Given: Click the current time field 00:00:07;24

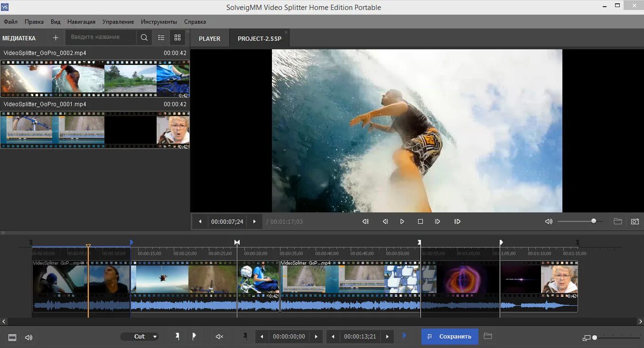Looking at the screenshot, I should click(x=227, y=221).
